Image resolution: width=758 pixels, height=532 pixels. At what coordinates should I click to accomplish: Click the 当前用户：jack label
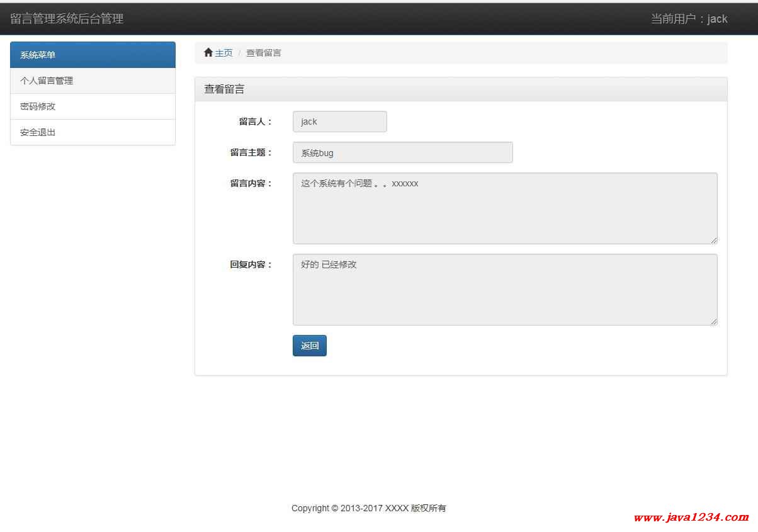(689, 19)
